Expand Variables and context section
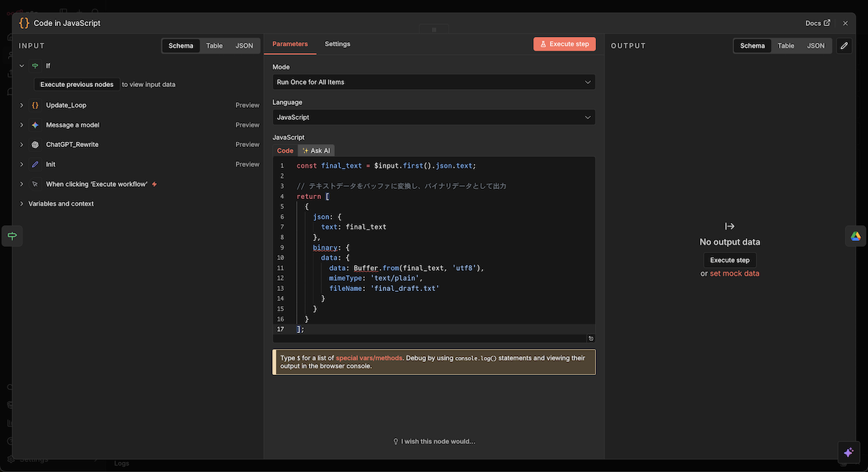The height and width of the screenshot is (472, 868). [x=61, y=204]
